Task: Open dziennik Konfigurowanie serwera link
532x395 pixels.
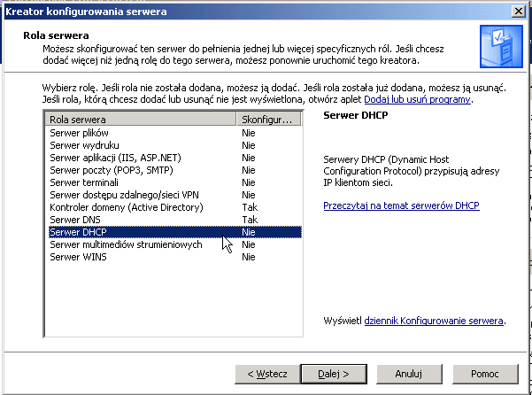Action: [434, 321]
